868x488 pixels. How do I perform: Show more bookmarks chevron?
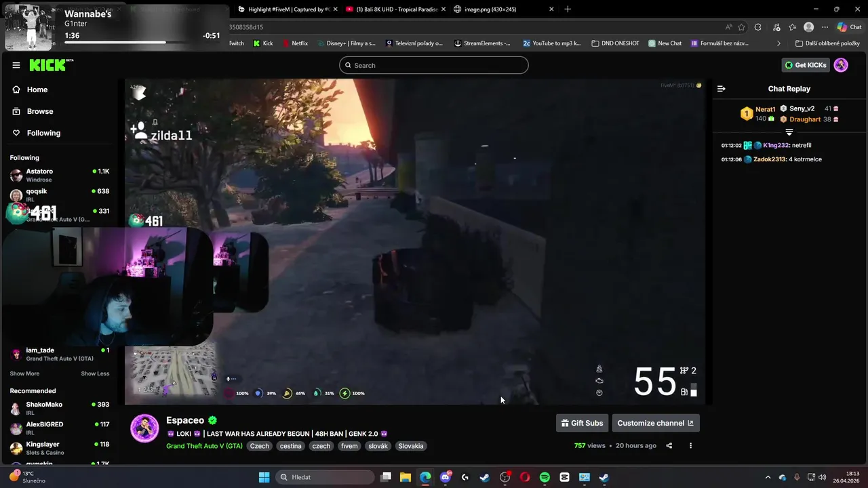pyautogui.click(x=778, y=43)
